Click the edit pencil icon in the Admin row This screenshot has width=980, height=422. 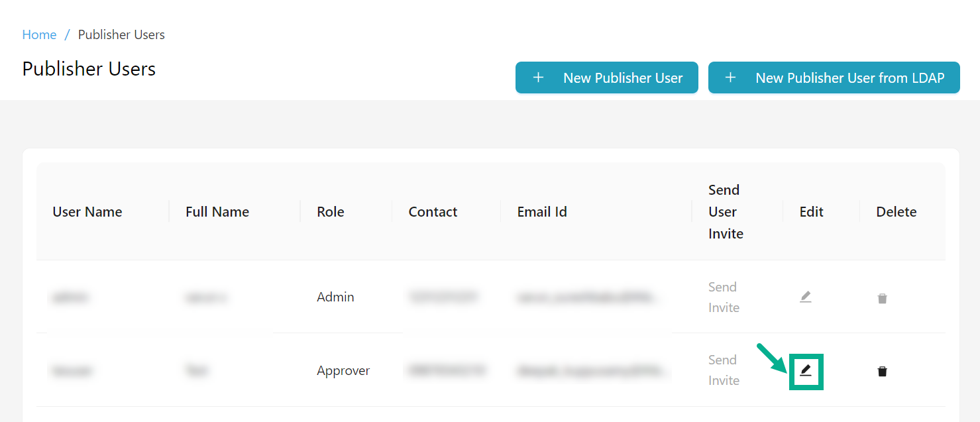(805, 297)
